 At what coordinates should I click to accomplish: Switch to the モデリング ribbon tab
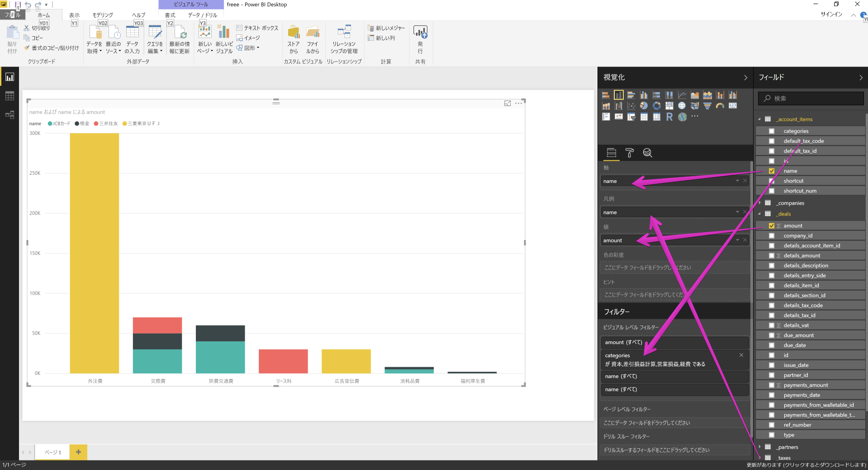click(x=102, y=14)
